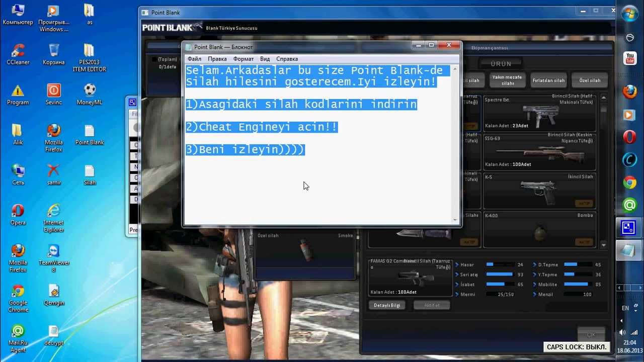644x362 pixels.
Task: Select the Spectre Ext. weapon card
Action: point(539,113)
